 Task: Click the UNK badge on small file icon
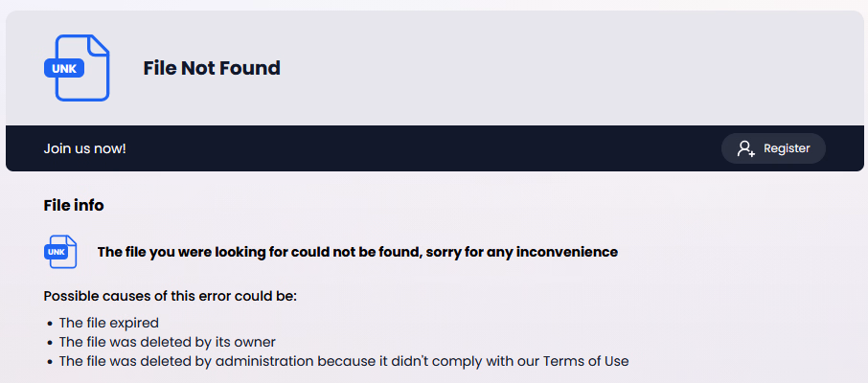(x=56, y=252)
